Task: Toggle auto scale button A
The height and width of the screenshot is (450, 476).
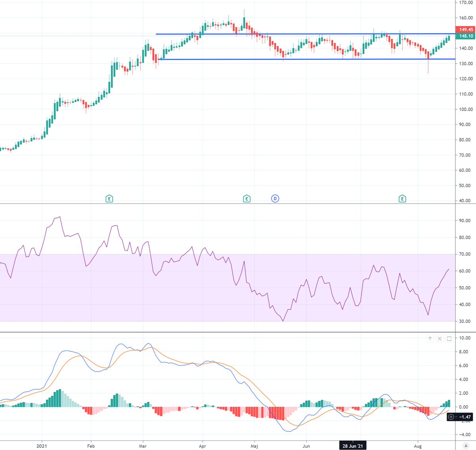Action: [x=466, y=446]
